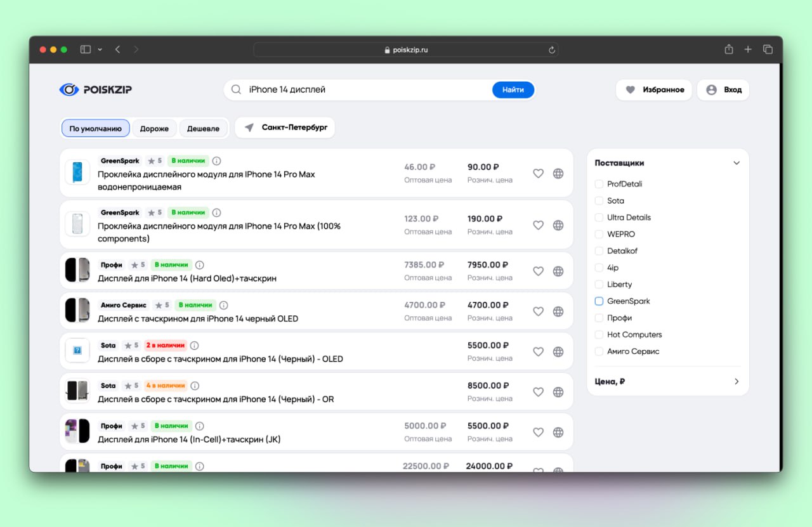Screen dimensions: 812x527
Task: Go back in Safari
Action: pyautogui.click(x=117, y=49)
